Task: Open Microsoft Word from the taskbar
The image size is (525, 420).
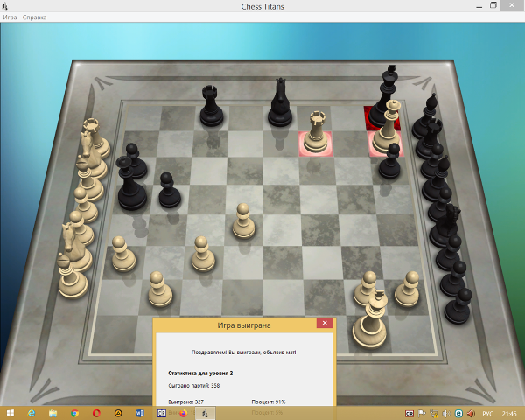Action: coord(138,413)
